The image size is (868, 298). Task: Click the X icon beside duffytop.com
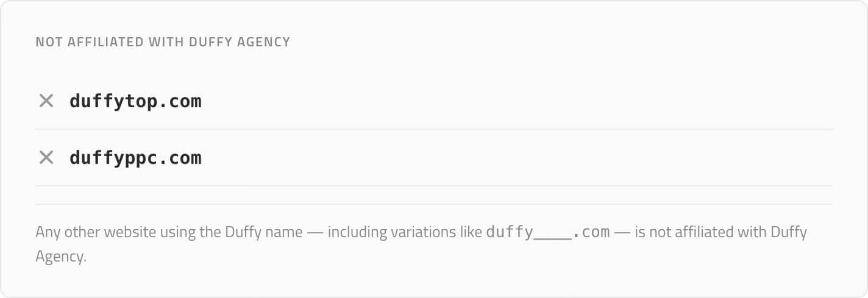(46, 101)
